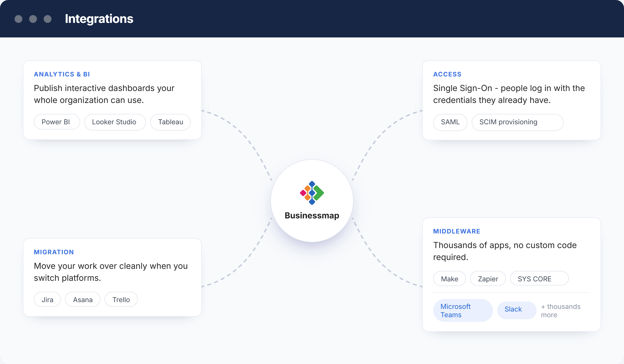This screenshot has height=364, width=624.
Task: Click the '+ thousands more' text
Action: (561, 310)
